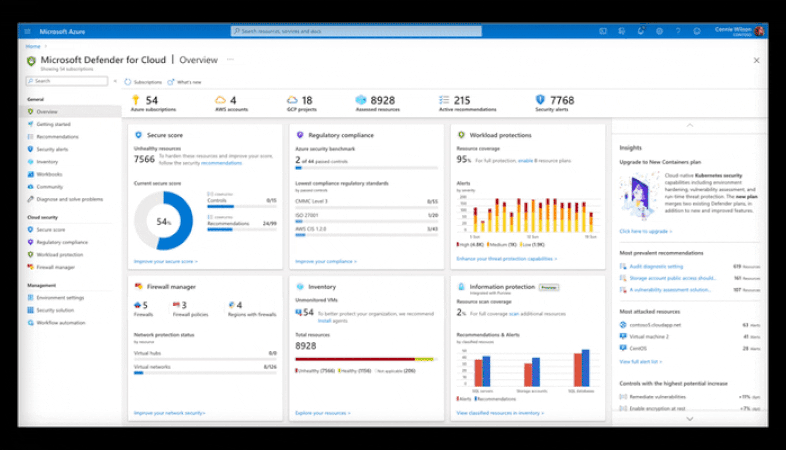The image size is (786, 450).
Task: Click the Workload protections card icon
Action: pyautogui.click(x=461, y=135)
